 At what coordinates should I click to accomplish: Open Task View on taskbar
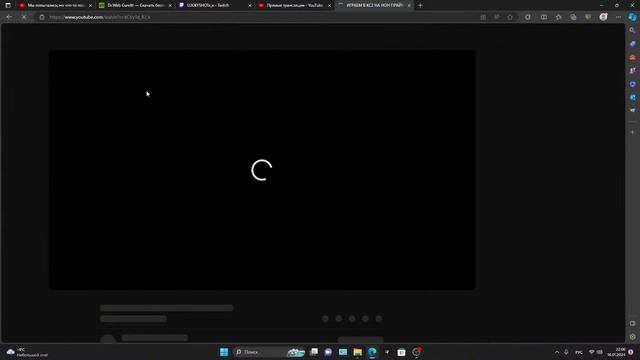point(314,352)
